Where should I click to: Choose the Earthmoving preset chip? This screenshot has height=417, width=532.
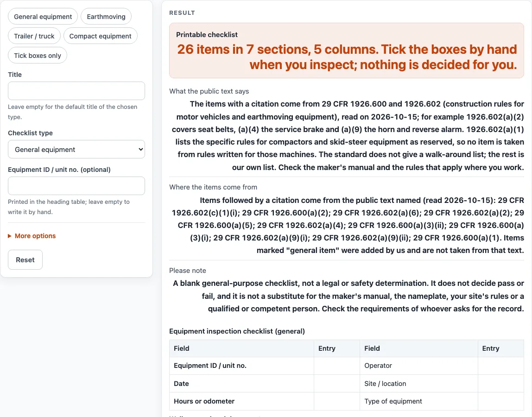click(x=106, y=17)
